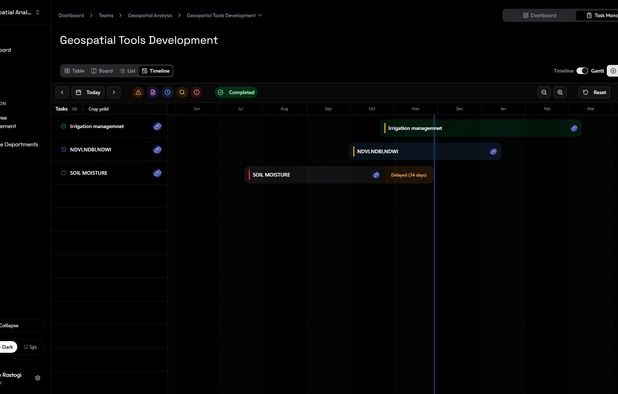Click avatar on SOIL MOISTURE timeline bar

tap(376, 175)
